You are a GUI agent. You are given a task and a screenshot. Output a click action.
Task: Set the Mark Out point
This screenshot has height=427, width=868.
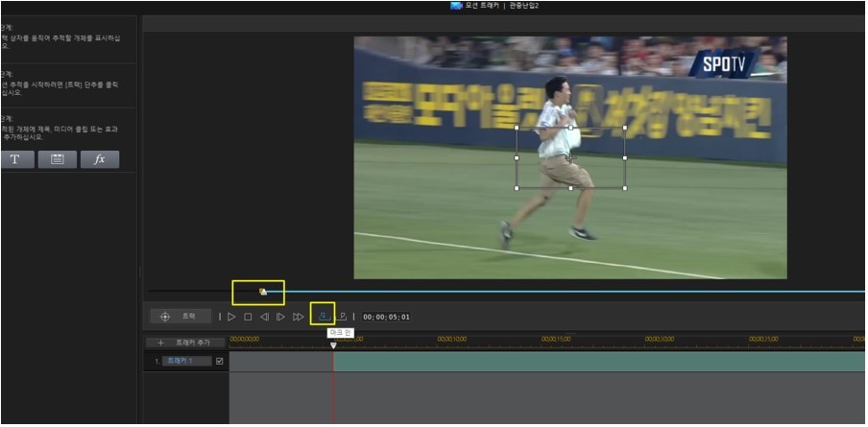pyautogui.click(x=342, y=317)
